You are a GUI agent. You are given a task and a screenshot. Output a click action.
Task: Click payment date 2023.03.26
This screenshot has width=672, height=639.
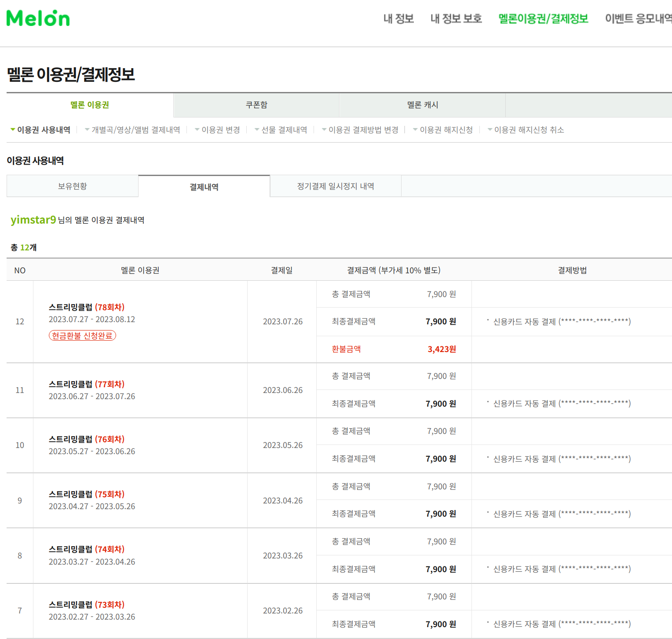(x=283, y=556)
